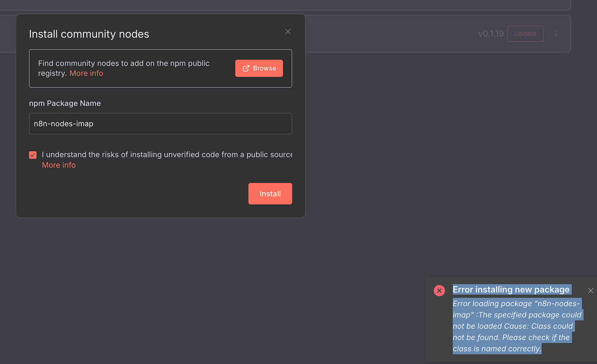Click the X icon to close the dialog

coord(288,32)
